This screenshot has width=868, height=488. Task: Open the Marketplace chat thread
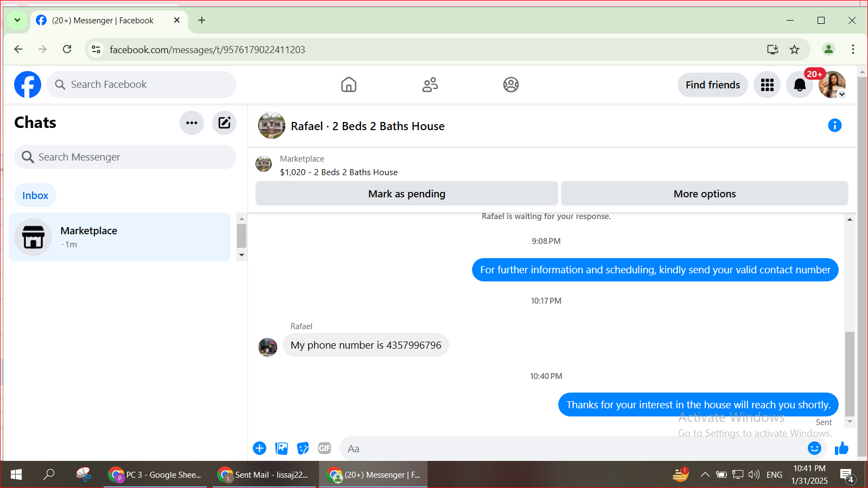(120, 237)
